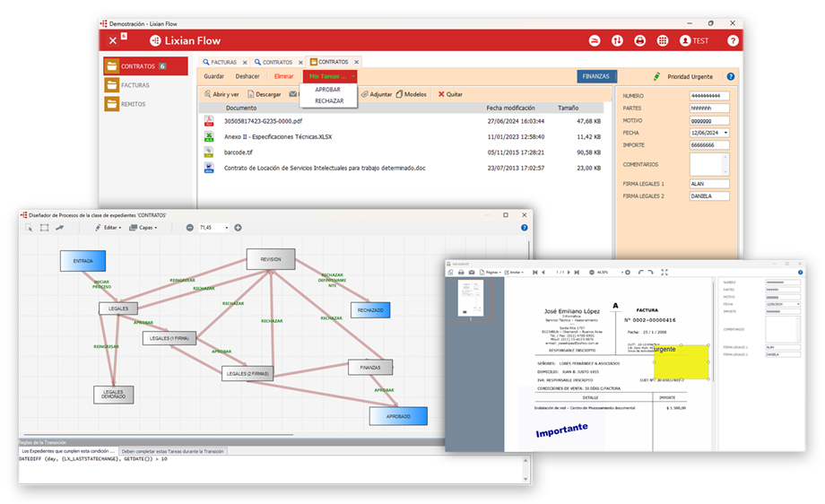
Task: Open the Editar dropdown in designer
Action: click(108, 227)
